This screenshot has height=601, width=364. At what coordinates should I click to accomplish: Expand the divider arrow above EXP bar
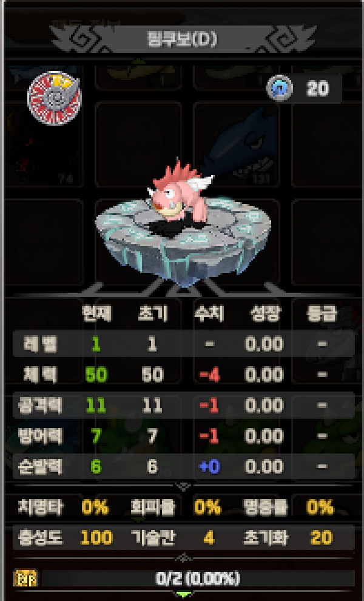click(x=183, y=557)
